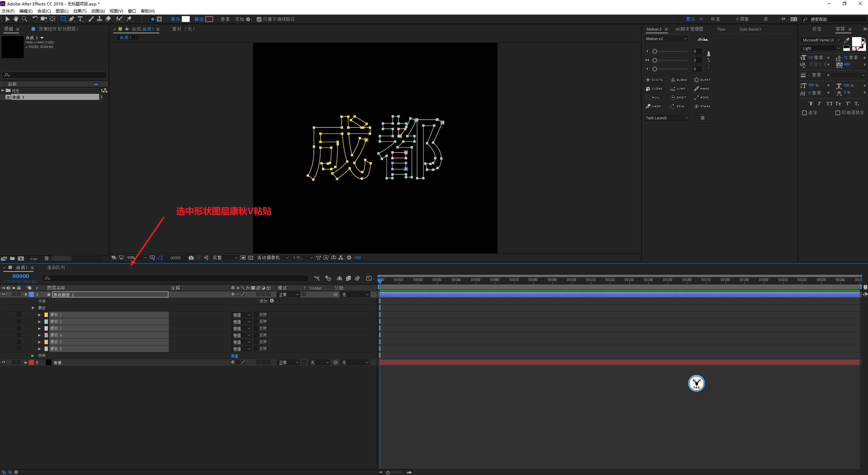
Task: Toggle the Bezier path checkbox
Action: click(x=259, y=19)
